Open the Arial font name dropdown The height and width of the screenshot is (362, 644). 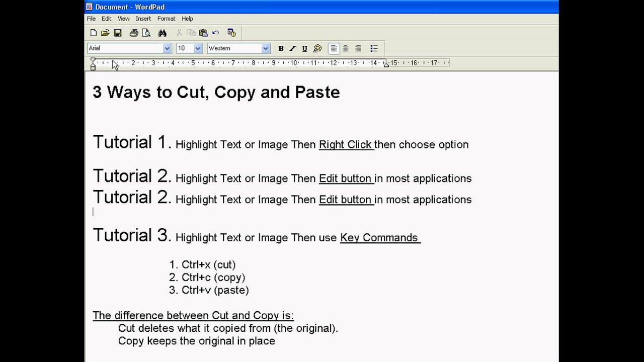[x=167, y=48]
